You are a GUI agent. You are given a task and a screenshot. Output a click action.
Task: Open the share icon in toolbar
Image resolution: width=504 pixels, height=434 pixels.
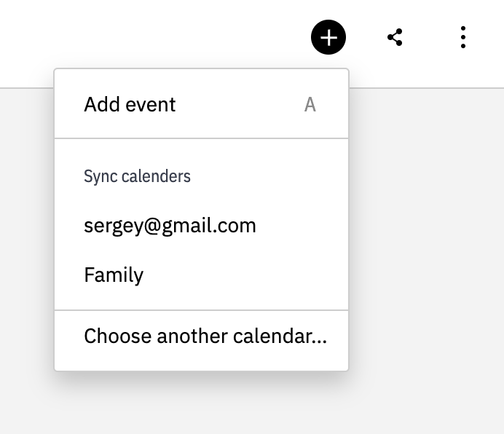[395, 37]
